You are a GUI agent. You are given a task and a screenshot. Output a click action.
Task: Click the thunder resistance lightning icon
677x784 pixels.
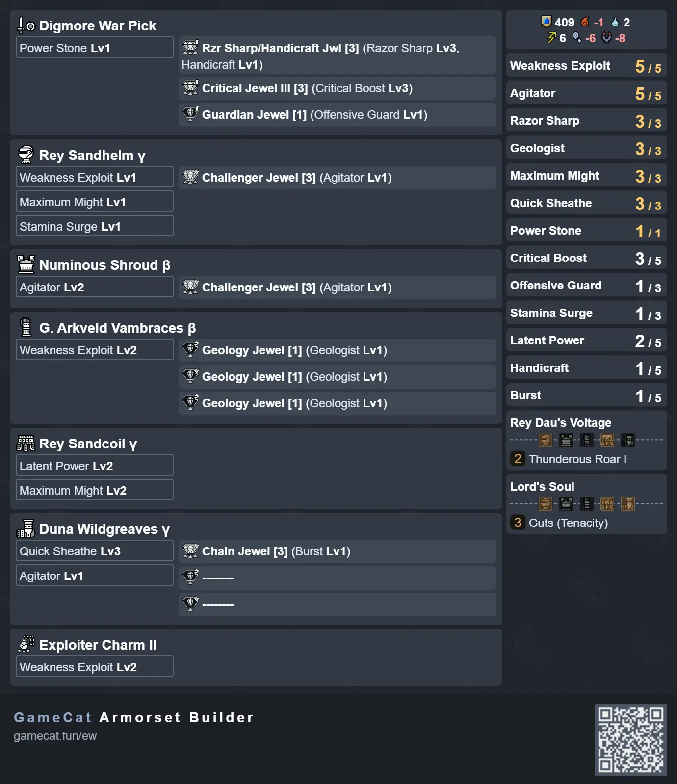tap(551, 38)
